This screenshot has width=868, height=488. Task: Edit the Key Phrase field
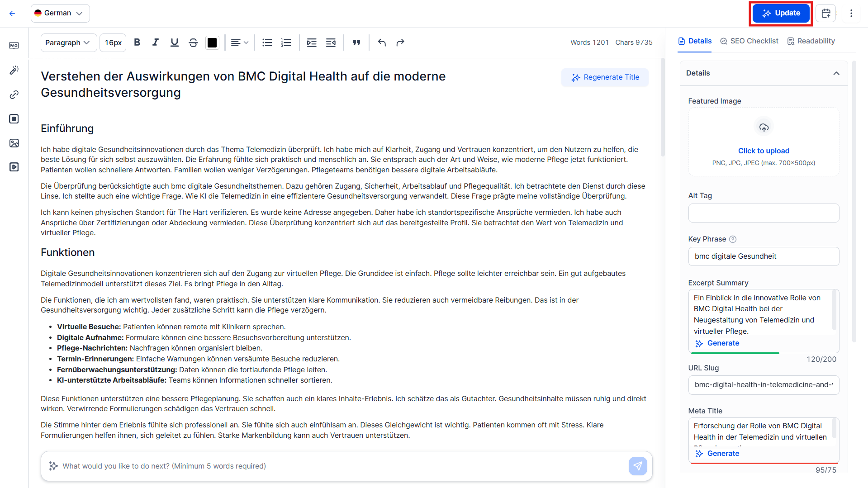coord(764,256)
